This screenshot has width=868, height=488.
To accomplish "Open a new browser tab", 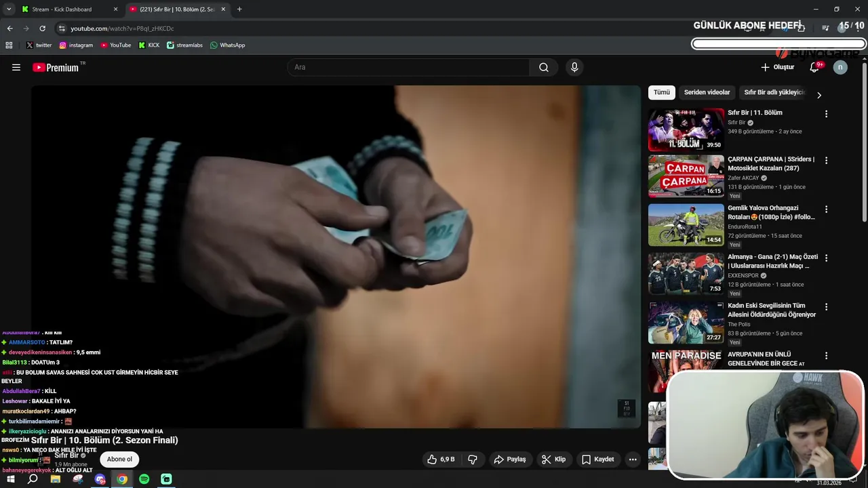I will 239,9.
